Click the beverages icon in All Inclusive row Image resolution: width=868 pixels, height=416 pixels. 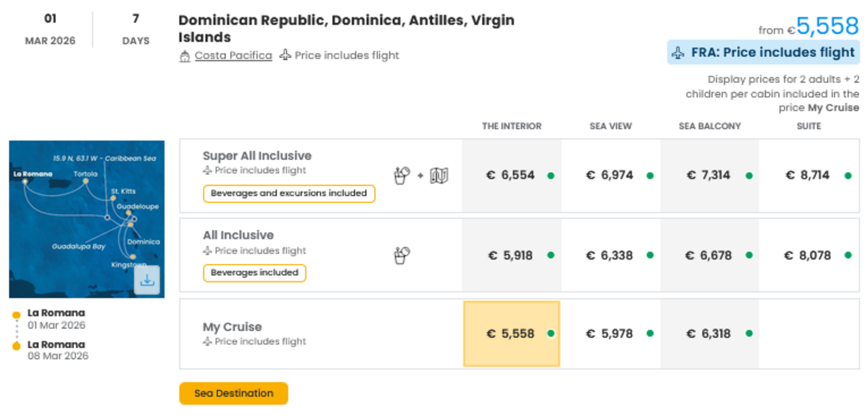(x=402, y=255)
